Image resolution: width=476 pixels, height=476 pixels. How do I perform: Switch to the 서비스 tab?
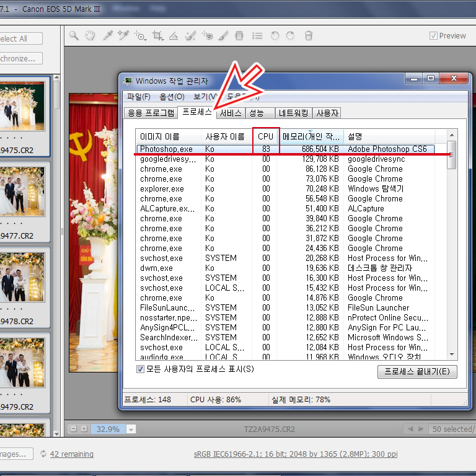[231, 113]
